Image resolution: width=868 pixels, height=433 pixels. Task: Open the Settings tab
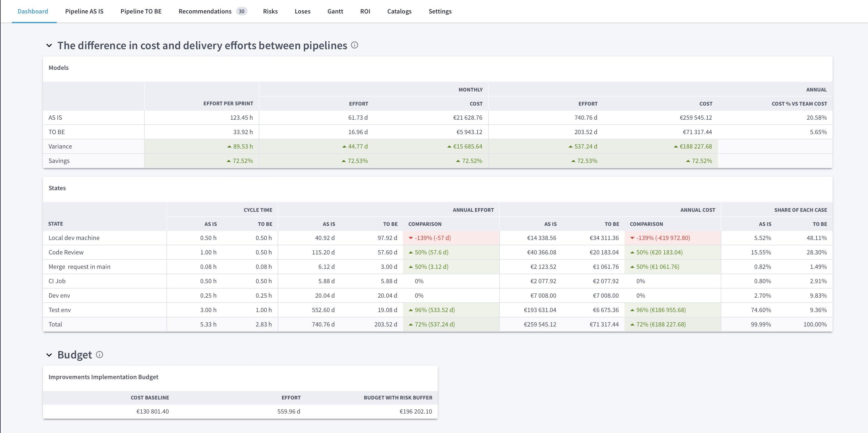pos(440,11)
